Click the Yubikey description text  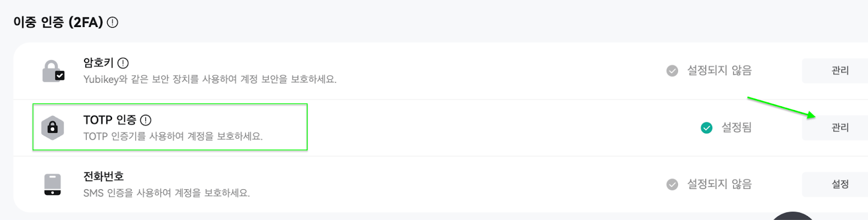point(210,79)
